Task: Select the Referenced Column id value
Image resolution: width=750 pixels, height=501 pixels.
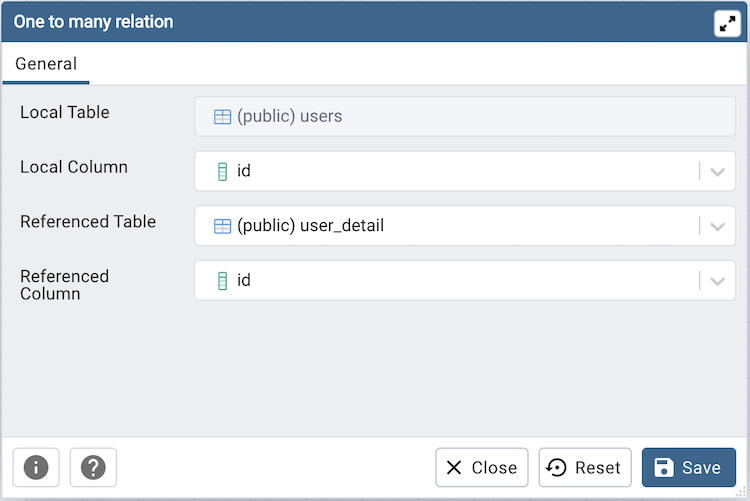Action: click(244, 280)
